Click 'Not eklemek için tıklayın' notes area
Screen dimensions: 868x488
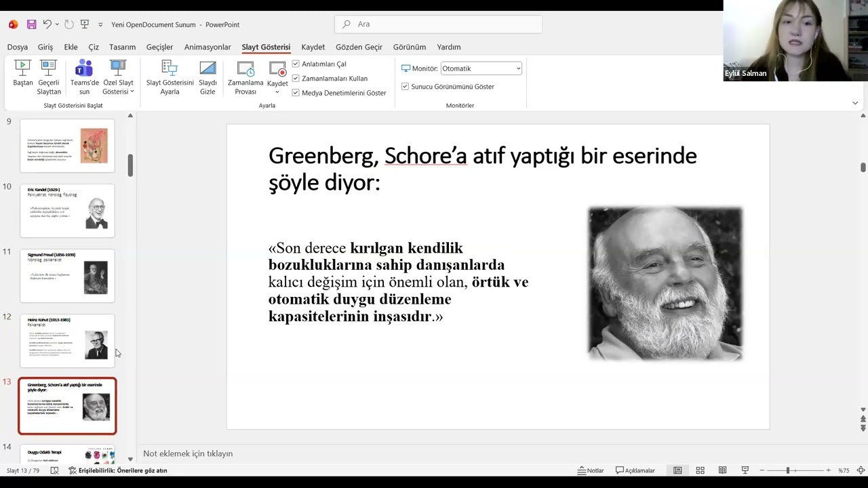[188, 453]
